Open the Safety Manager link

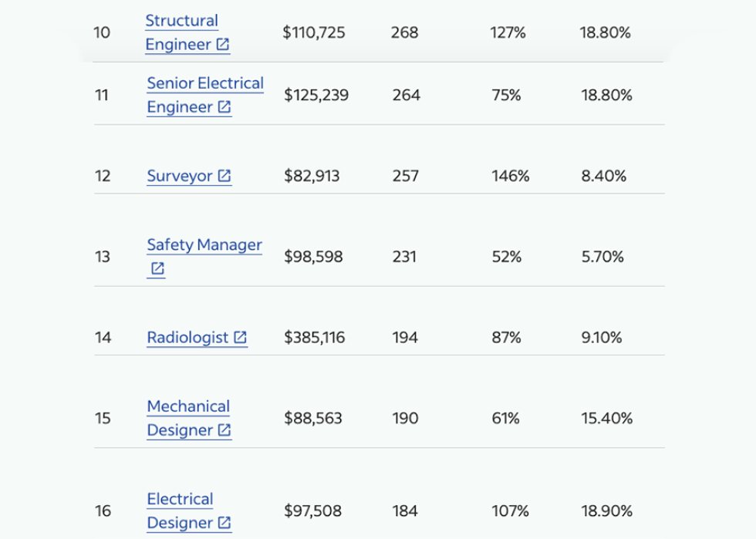coord(204,244)
